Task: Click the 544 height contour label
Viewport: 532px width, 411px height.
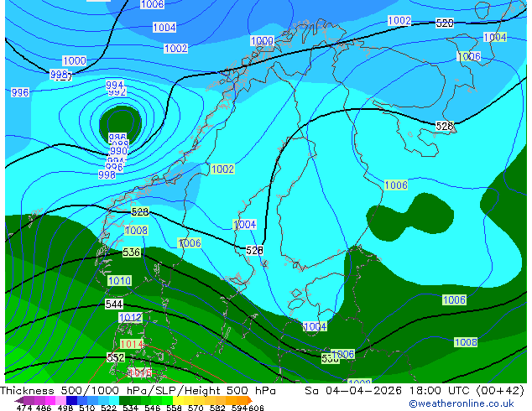Action: [x=114, y=304]
